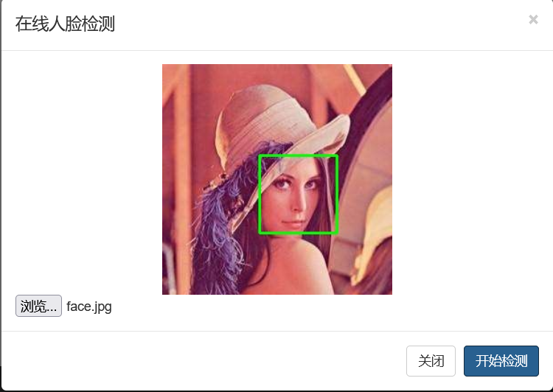Screen dimensions: 553x392
Task: Select the face.jpg file name label
Action: [89, 307]
